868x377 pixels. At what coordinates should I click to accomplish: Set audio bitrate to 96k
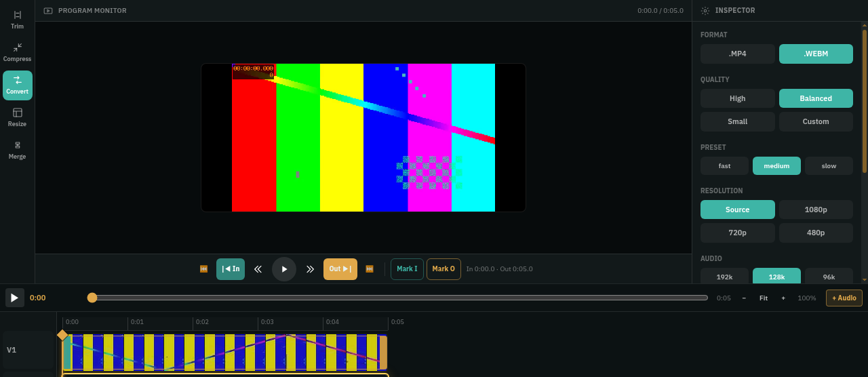[829, 276]
